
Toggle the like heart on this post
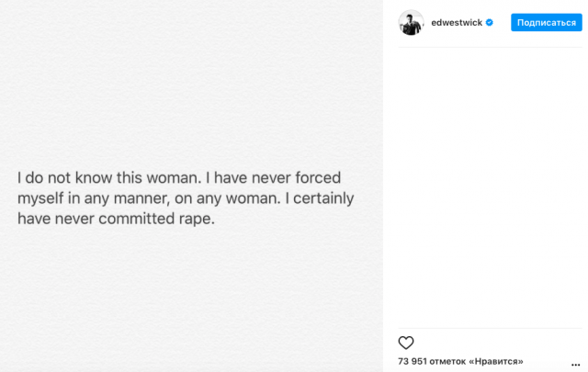tap(406, 343)
